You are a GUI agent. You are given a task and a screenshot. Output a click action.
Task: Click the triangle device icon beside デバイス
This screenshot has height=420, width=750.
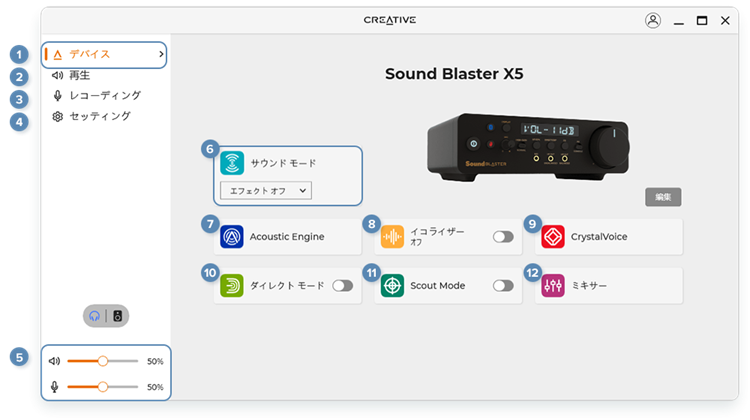pyautogui.click(x=57, y=55)
